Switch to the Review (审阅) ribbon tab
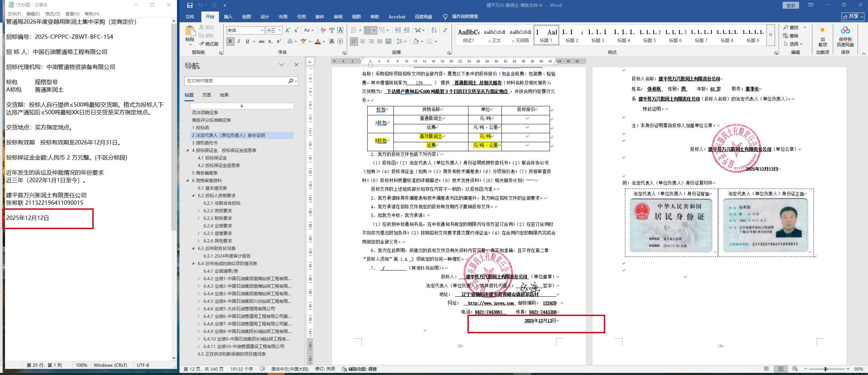 tap(338, 17)
